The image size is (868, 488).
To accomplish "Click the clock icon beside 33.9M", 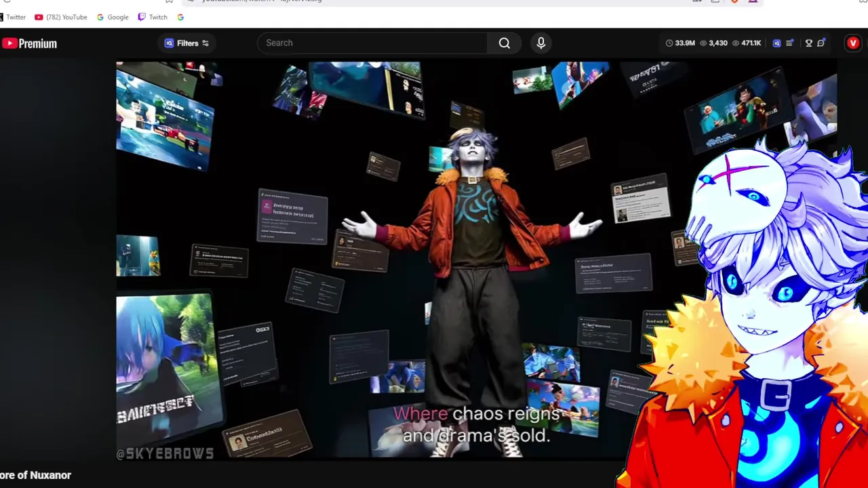I will [x=669, y=43].
